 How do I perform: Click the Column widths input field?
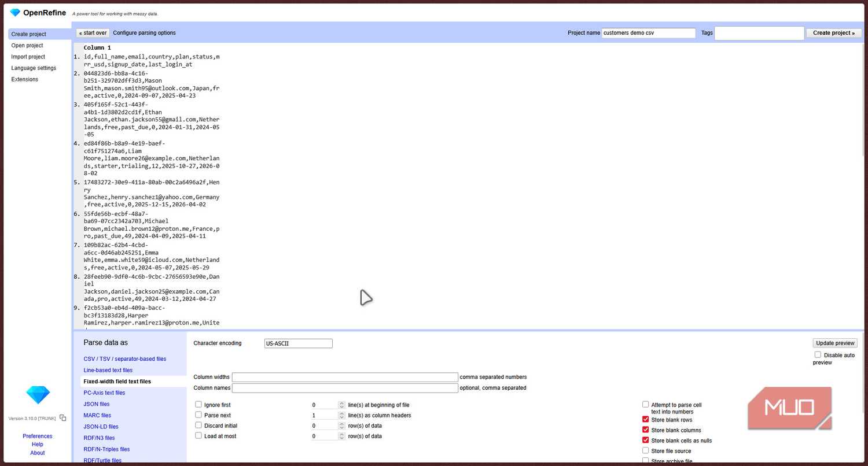(345, 377)
